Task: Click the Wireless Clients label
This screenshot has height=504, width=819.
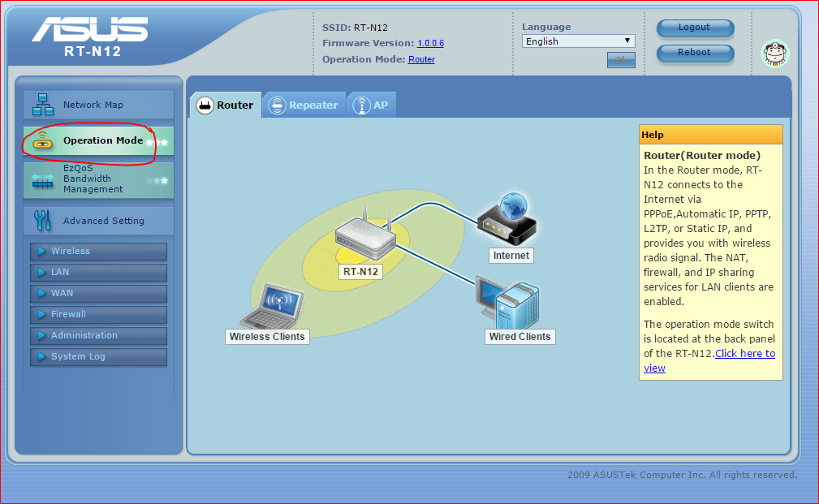Action: pos(267,337)
